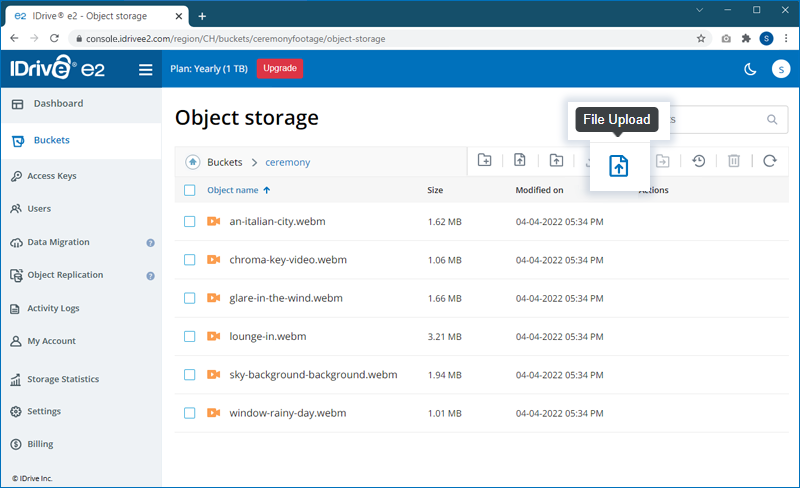Click the search magnifier icon
This screenshot has width=800, height=488.
click(x=772, y=120)
